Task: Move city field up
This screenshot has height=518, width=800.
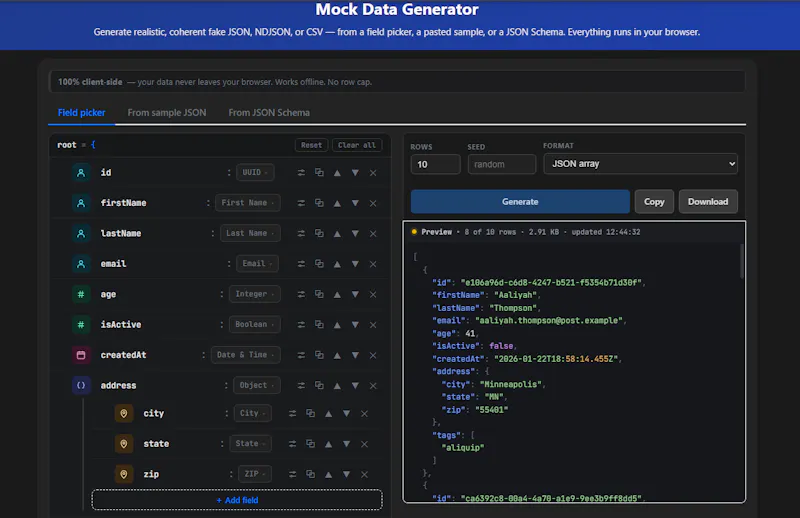Action: (x=329, y=413)
